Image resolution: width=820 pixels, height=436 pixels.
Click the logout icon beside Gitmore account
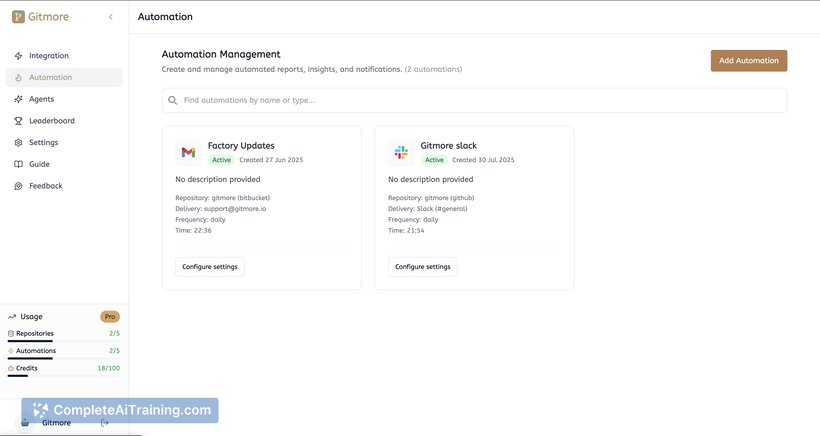105,423
